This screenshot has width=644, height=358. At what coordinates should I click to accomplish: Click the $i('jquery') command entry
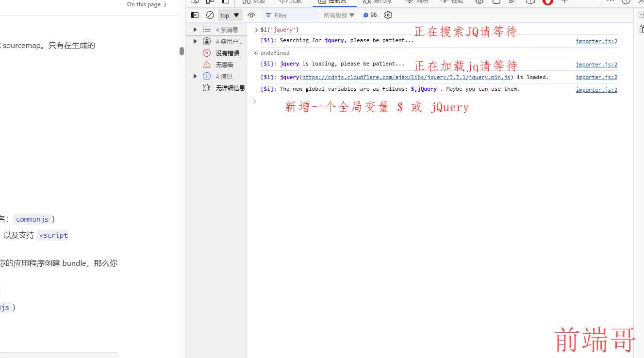click(280, 30)
